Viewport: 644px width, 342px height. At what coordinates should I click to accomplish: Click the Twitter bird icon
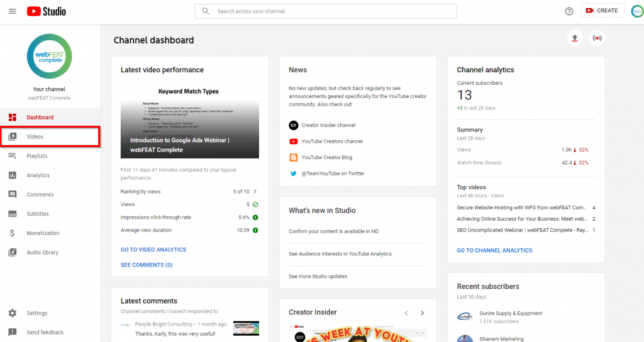[293, 174]
